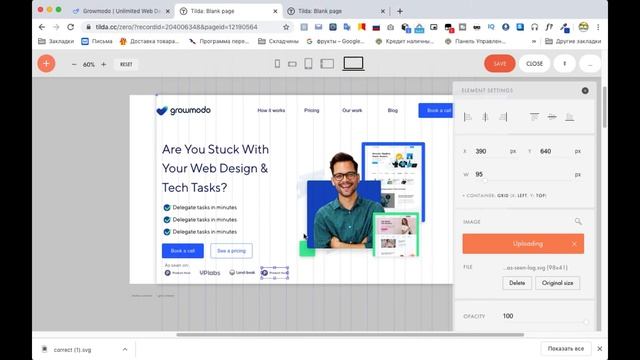Viewport: 640px width, 360px height.
Task: Reset the zoom level
Action: click(126, 64)
